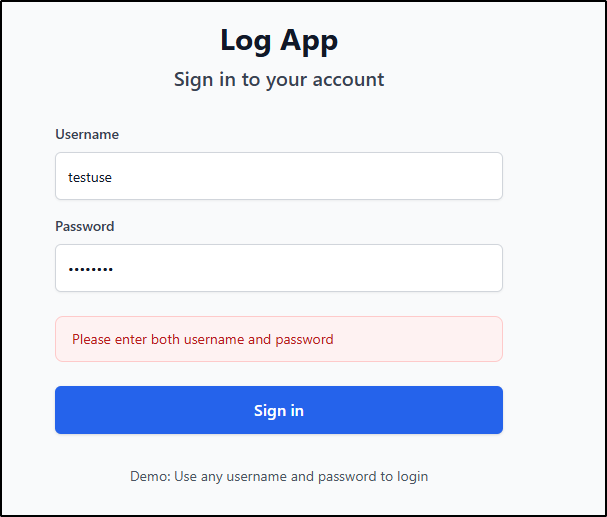Click the 'Sign in' label on button
Screen dimensions: 607x517
(279, 411)
